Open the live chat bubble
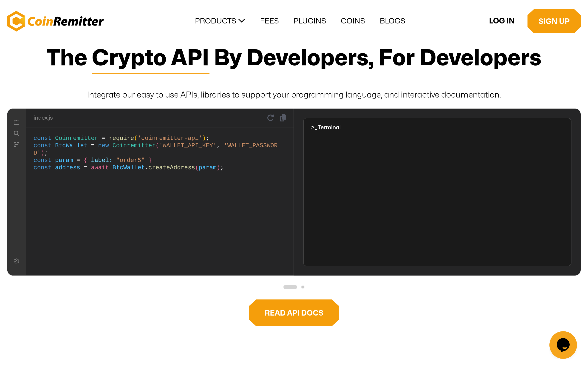The height and width of the screenshot is (368, 588). (x=563, y=345)
